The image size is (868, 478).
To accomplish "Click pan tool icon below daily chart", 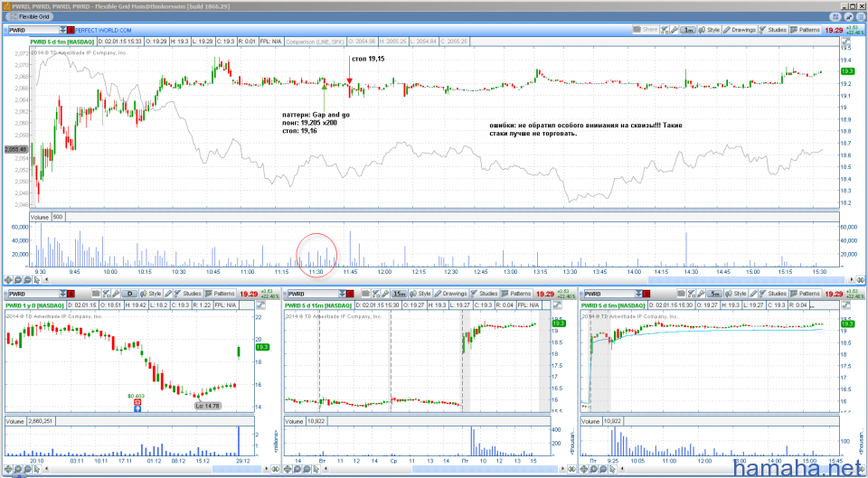I will [x=9, y=469].
